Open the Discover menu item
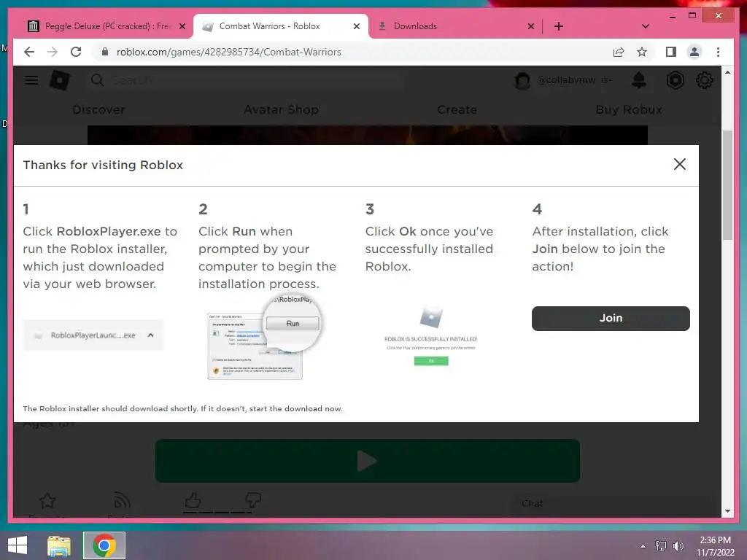This screenshot has height=560, width=747. pyautogui.click(x=98, y=109)
